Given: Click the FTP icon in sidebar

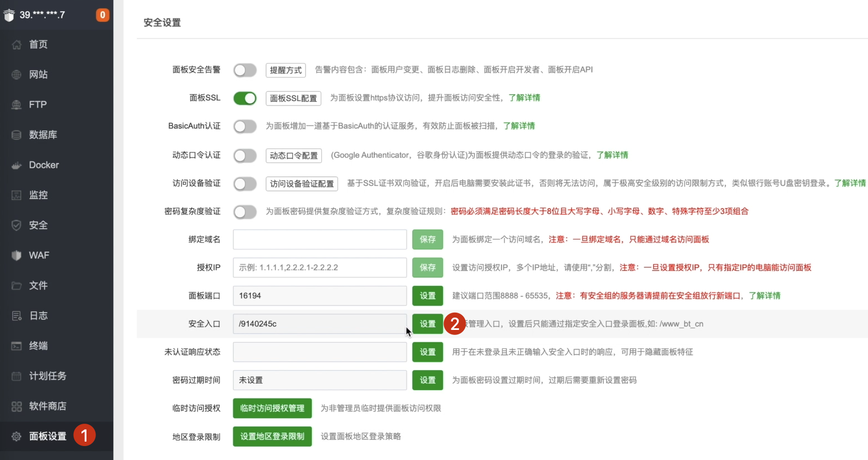Looking at the screenshot, I should pyautogui.click(x=17, y=105).
